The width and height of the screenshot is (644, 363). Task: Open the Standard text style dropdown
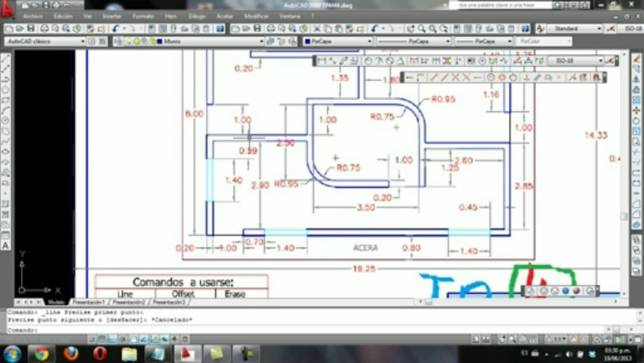tap(574, 29)
